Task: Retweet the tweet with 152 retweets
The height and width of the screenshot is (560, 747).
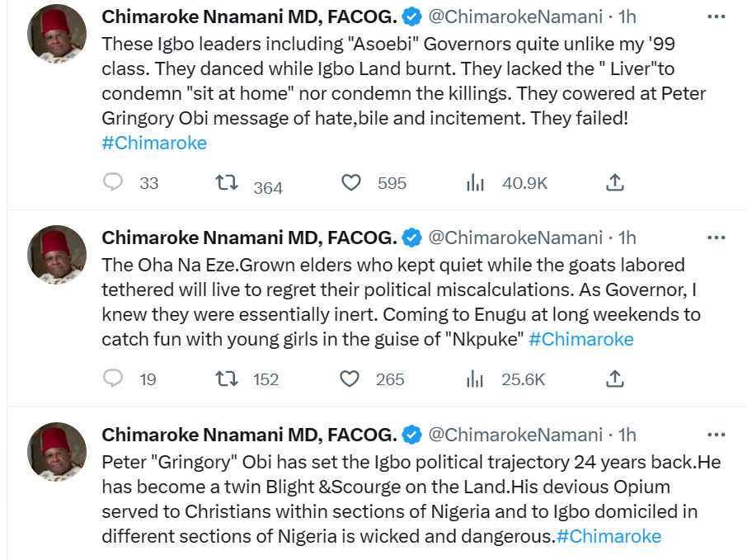Action: click(x=226, y=379)
